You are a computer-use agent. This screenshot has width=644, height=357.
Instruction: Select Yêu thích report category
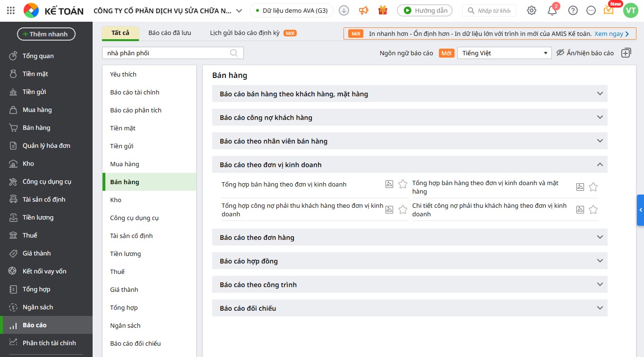pyautogui.click(x=149, y=74)
